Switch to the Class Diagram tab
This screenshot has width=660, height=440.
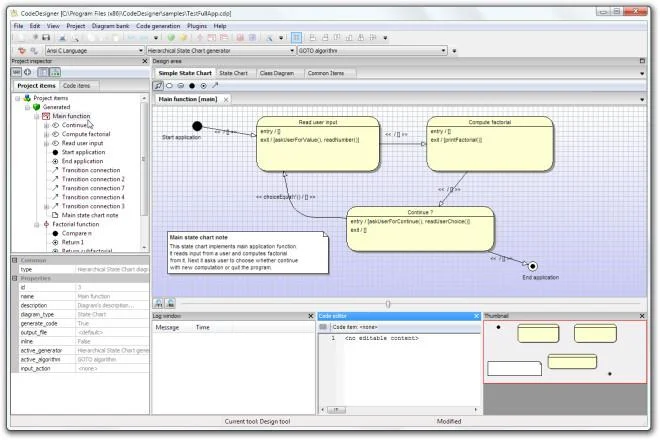[x=277, y=73]
